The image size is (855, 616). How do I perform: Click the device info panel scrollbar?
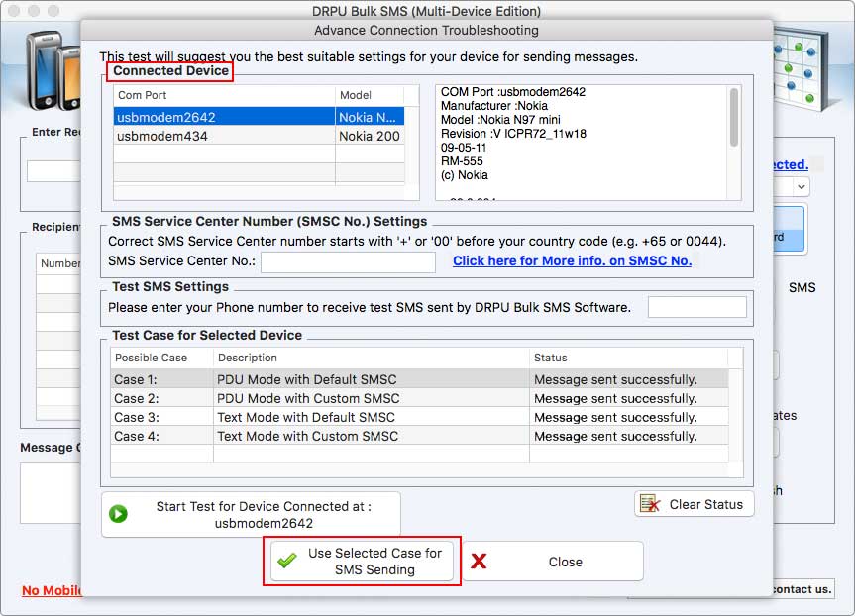click(x=734, y=117)
